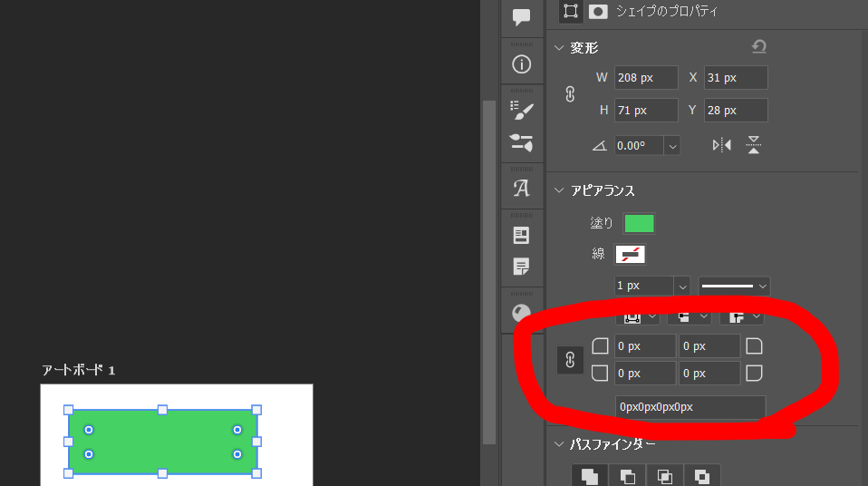Click the top-right transform handle of rectangle
868x486 pixels.
(256, 410)
